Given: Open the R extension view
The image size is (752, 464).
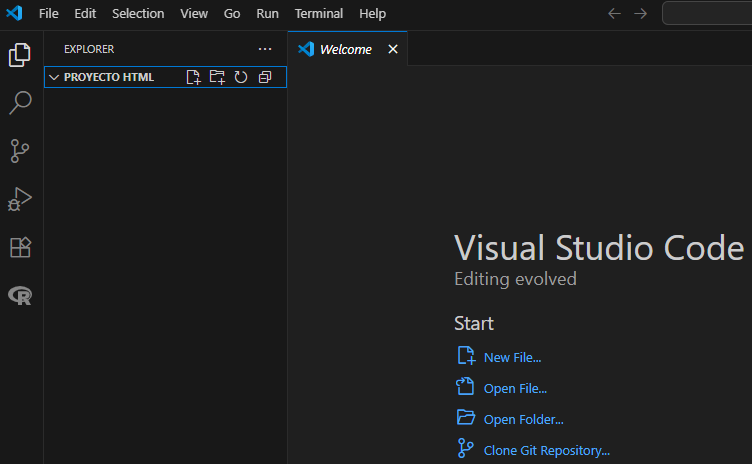Looking at the screenshot, I should tap(20, 295).
